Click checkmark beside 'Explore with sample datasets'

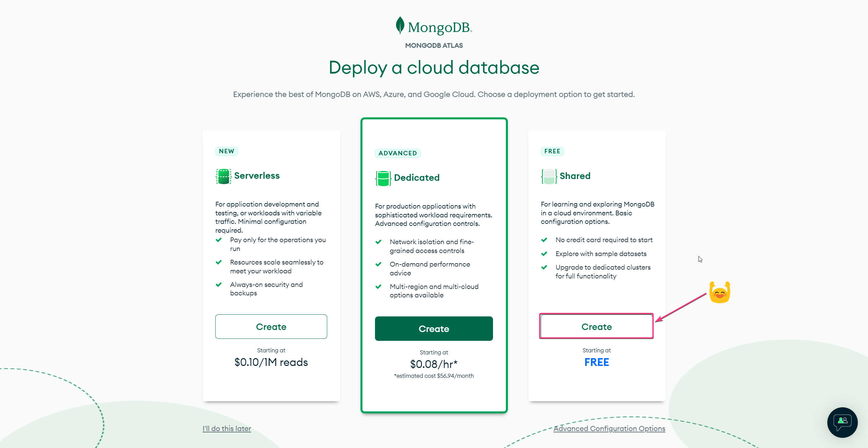point(544,254)
